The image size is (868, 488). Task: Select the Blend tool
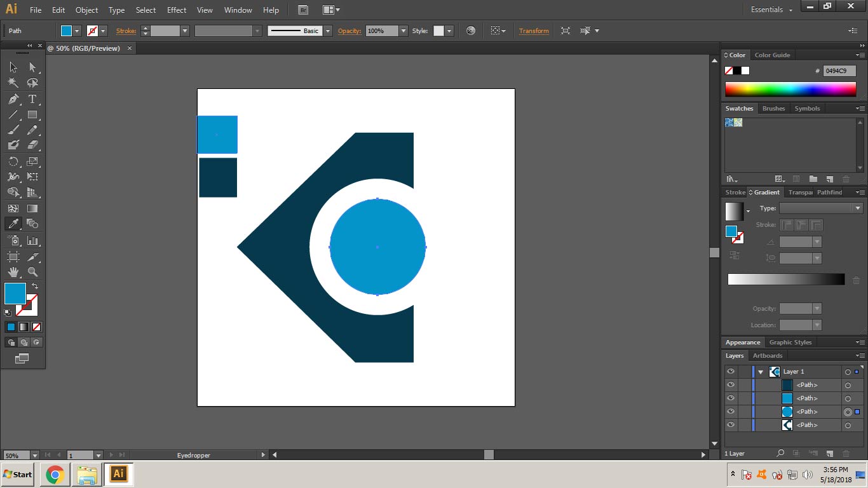(32, 224)
